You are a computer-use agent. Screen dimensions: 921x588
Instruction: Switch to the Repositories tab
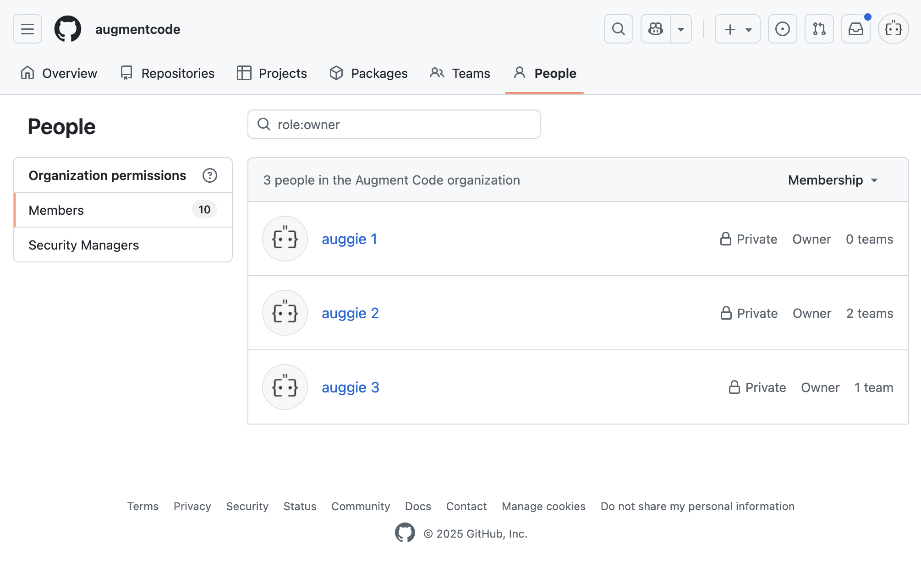coord(167,73)
